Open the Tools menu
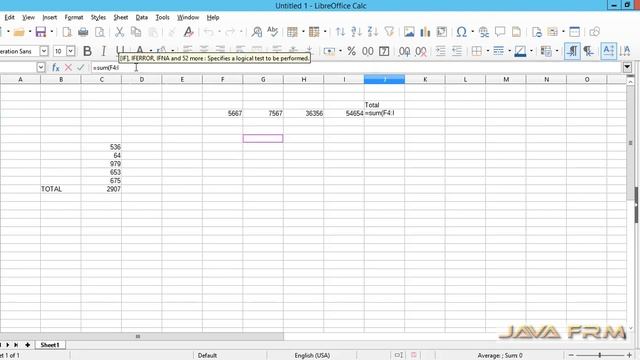The height and width of the screenshot is (360, 640). (162, 17)
